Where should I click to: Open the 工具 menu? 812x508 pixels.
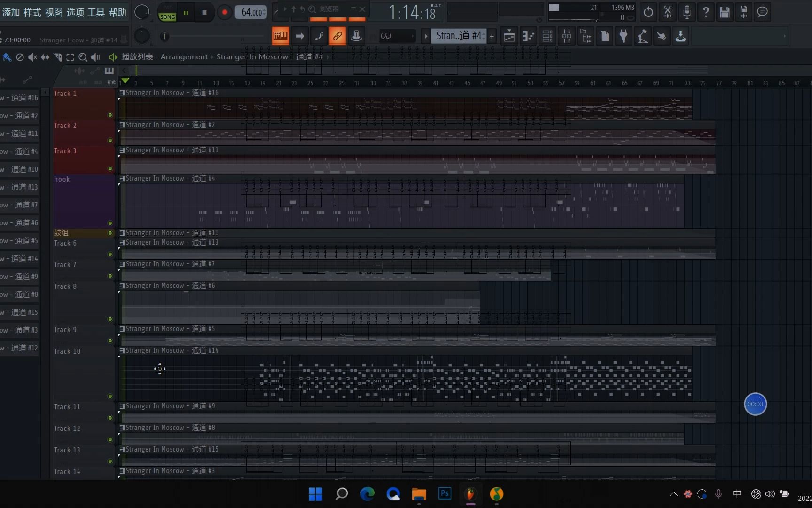click(96, 12)
